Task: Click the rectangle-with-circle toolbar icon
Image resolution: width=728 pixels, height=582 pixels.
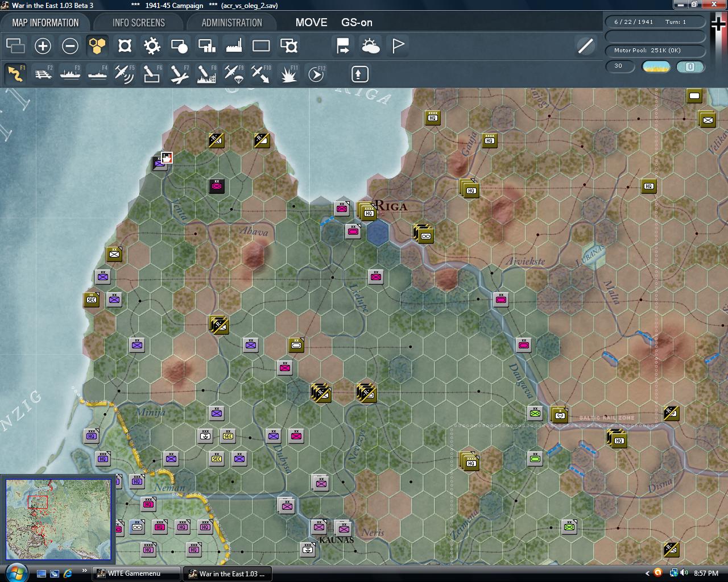Action: (x=179, y=46)
